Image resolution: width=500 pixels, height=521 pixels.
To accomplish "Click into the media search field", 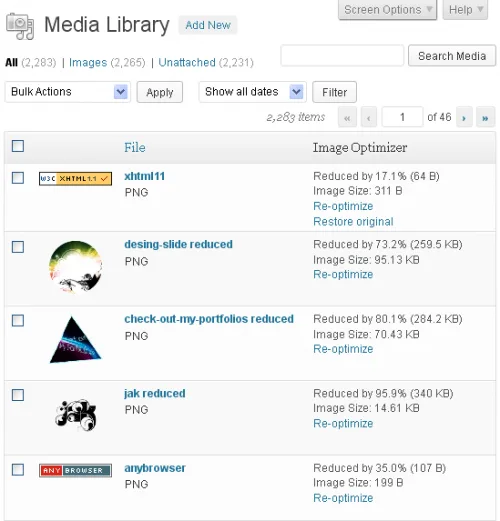I will tap(342, 55).
